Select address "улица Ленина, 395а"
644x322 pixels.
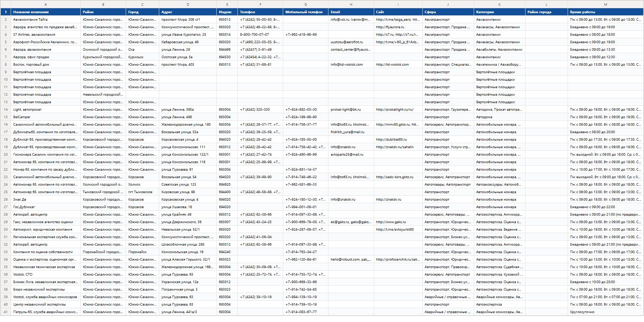tap(188, 110)
